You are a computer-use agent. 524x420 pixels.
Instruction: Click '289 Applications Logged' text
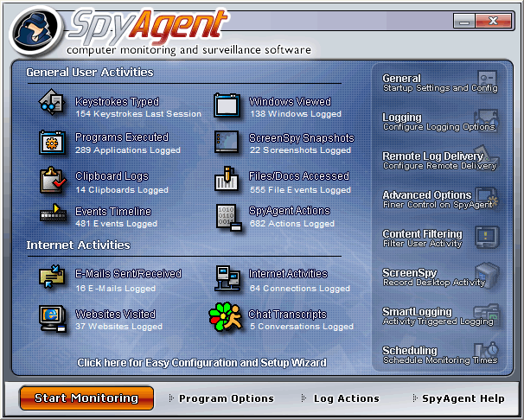pos(128,150)
